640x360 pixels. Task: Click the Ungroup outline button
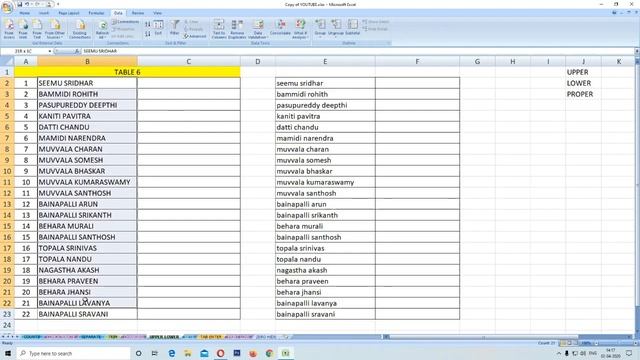click(336, 28)
